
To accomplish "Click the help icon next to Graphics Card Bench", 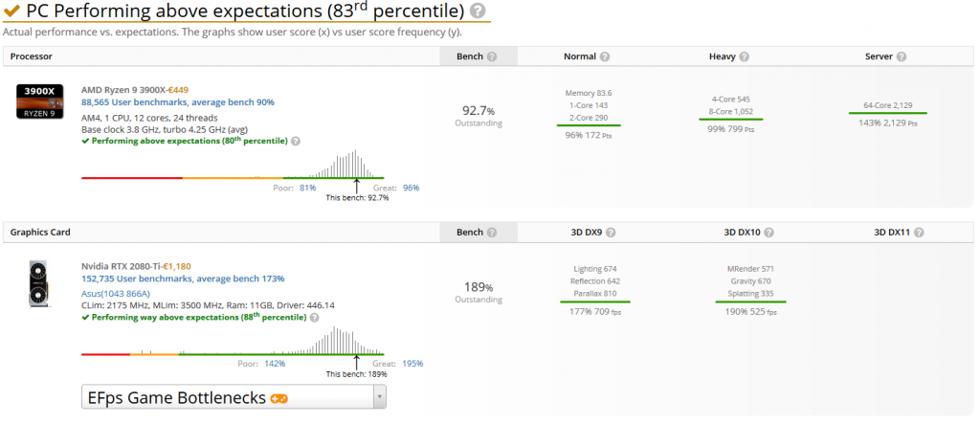I will pyautogui.click(x=491, y=233).
